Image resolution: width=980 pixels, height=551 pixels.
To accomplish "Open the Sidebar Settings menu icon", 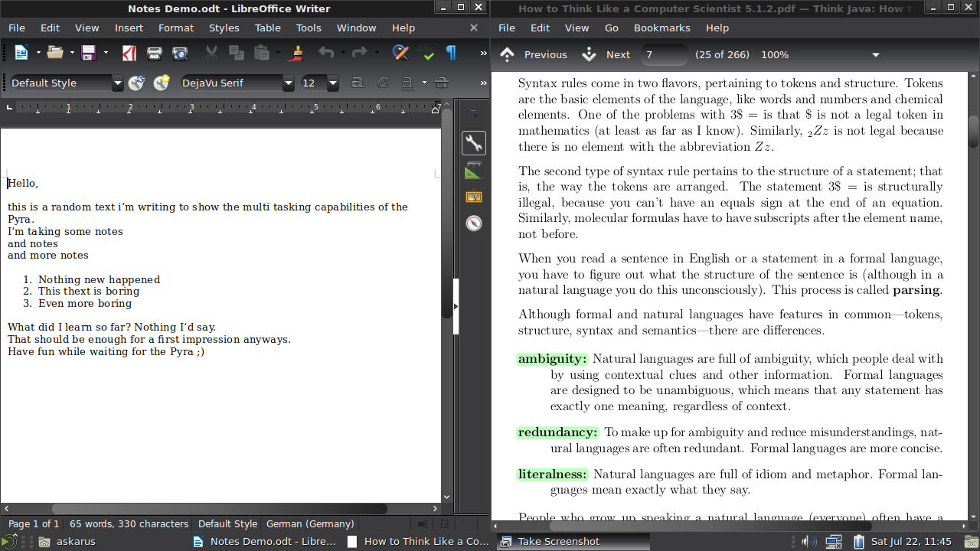I will [x=474, y=114].
